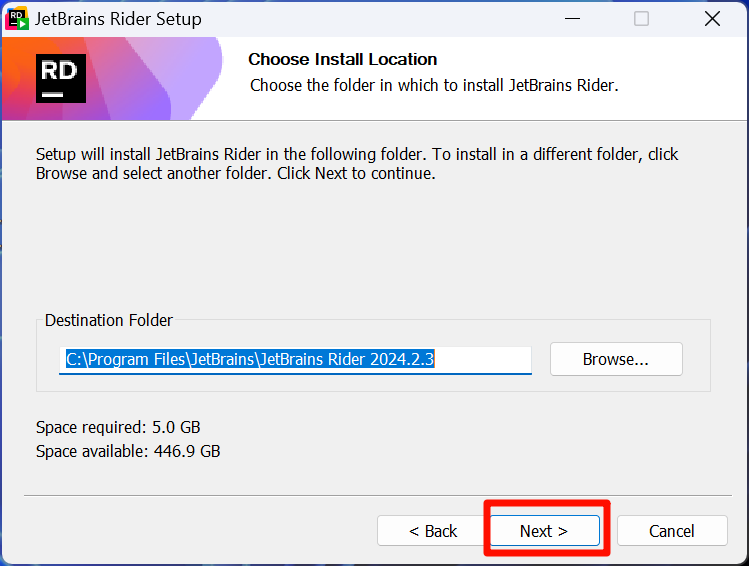Minimize the Rider Setup window
The width and height of the screenshot is (749, 566).
[x=572, y=19]
